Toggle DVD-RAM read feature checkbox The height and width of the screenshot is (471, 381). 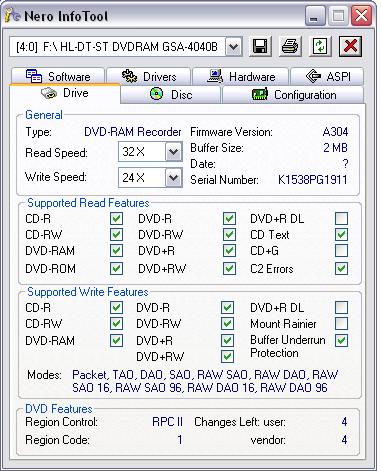tap(116, 251)
